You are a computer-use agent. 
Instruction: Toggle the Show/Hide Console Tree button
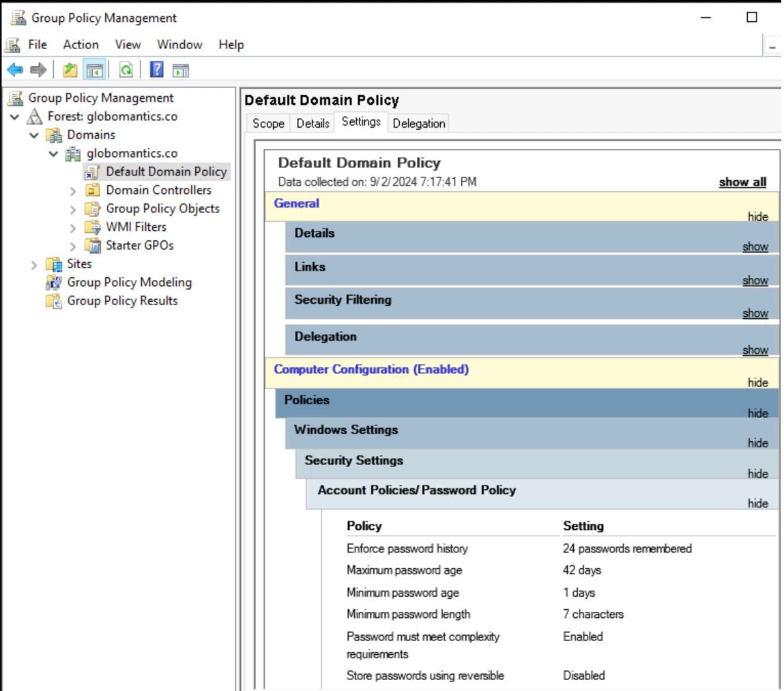(x=93, y=70)
